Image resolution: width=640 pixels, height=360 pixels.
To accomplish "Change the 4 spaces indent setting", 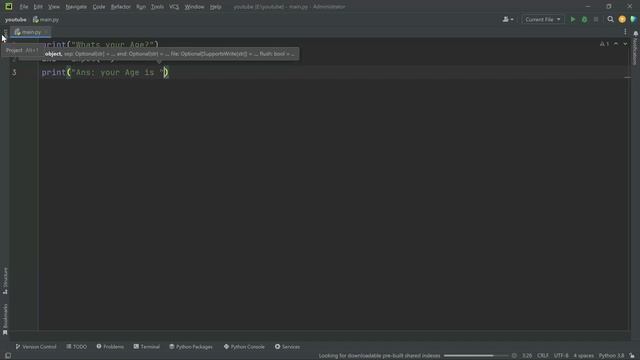I will pyautogui.click(x=584, y=356).
